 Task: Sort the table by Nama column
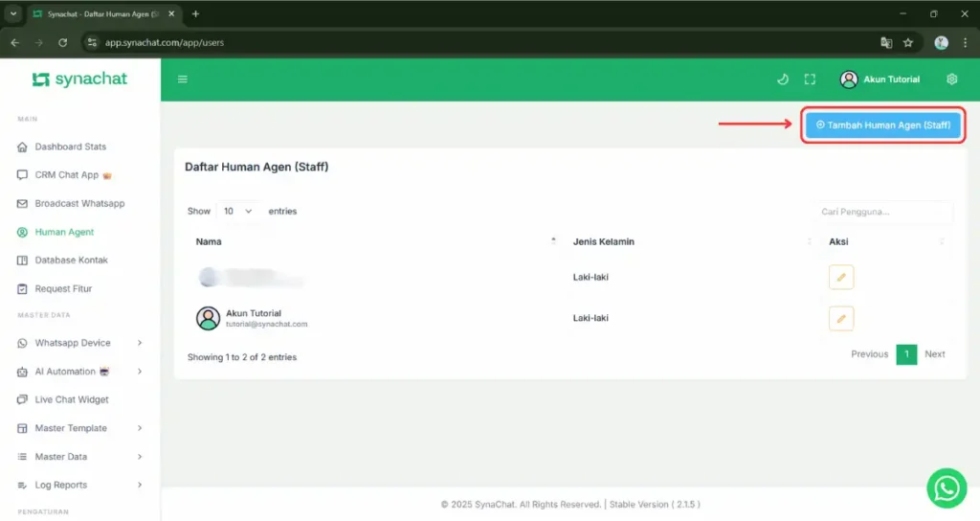[x=375, y=241]
